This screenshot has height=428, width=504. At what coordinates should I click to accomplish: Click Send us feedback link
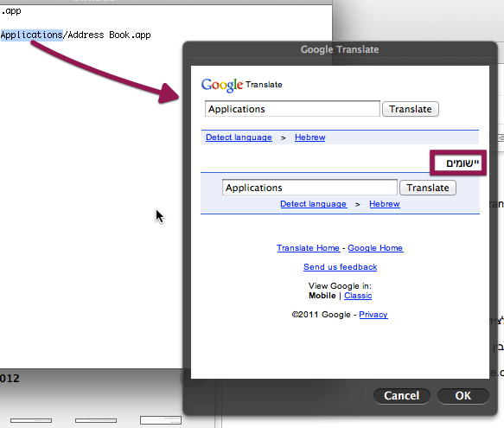[x=340, y=267]
